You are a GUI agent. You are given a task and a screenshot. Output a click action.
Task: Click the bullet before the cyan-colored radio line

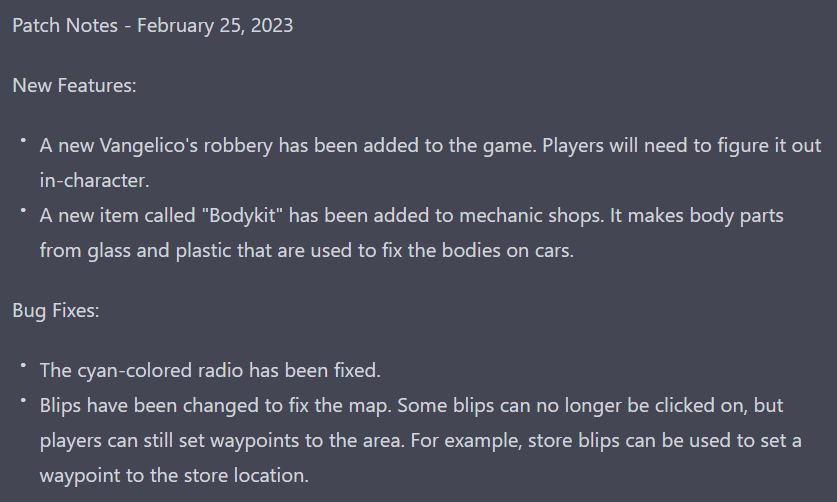(22, 366)
